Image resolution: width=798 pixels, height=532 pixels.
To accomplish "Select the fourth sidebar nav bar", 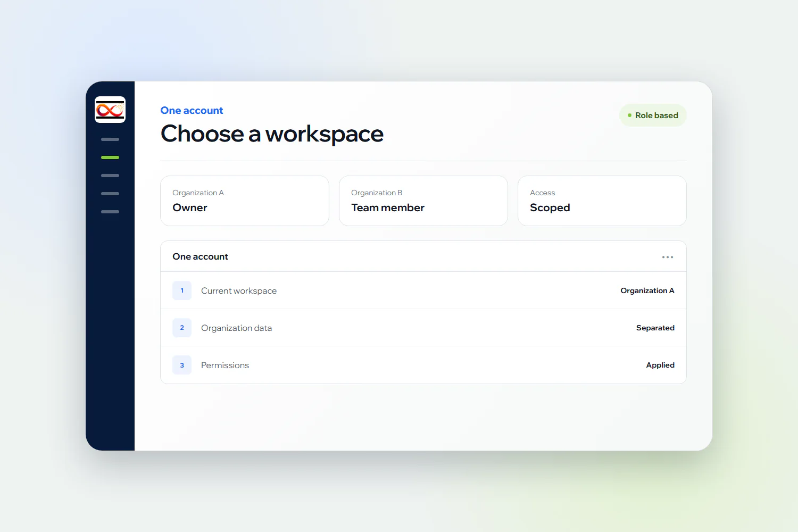I will point(110,194).
